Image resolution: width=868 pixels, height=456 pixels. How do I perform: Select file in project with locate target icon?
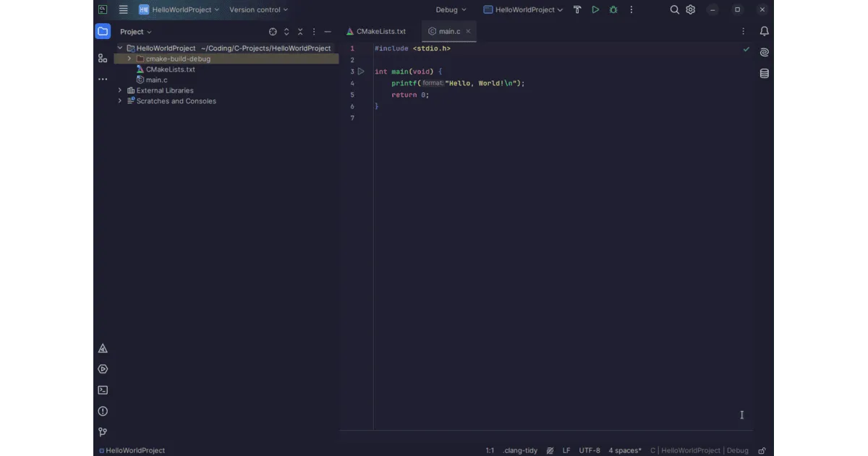click(273, 31)
